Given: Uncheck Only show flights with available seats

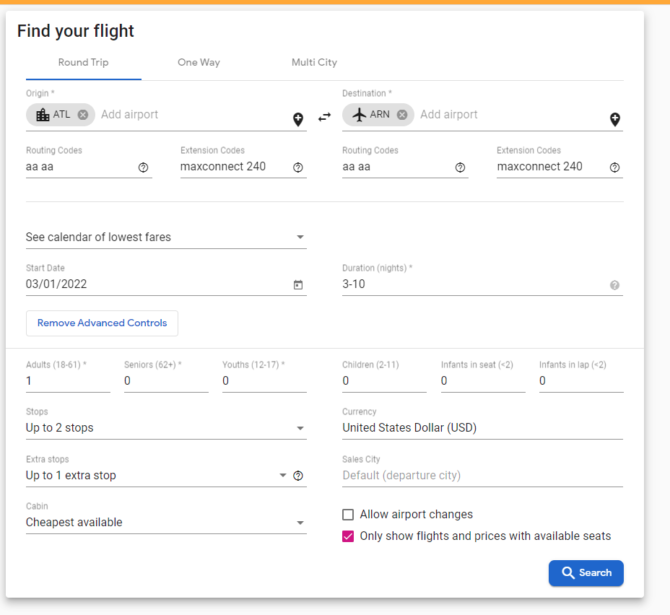Looking at the screenshot, I should tap(348, 536).
